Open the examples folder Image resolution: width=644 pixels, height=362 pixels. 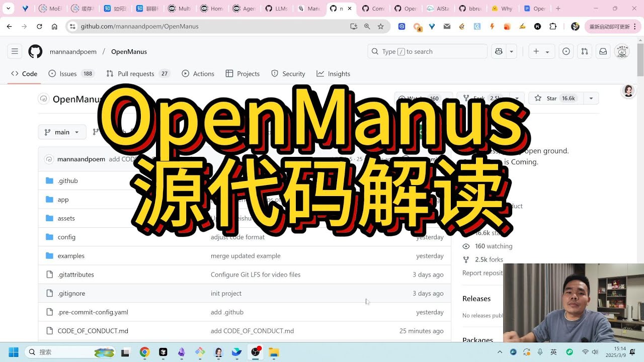point(71,255)
